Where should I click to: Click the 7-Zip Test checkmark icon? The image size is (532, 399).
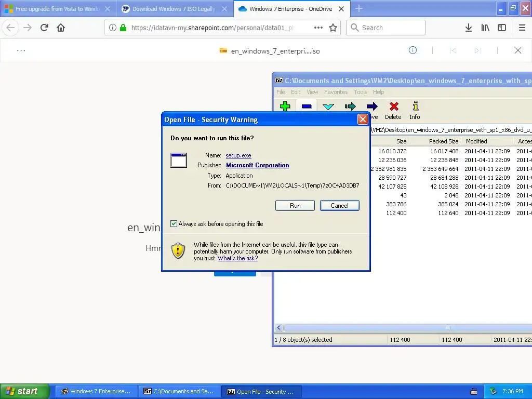(x=328, y=107)
